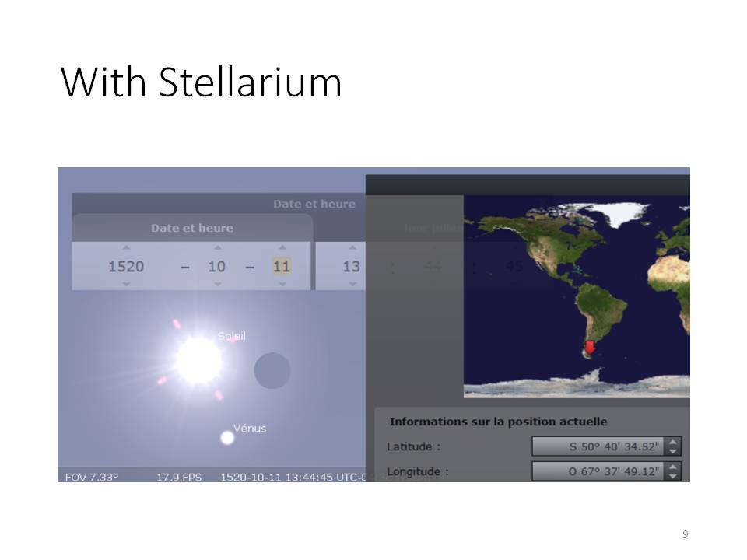Click the Latitude field showing S 50° 40' 34.52"
The height and width of the screenshot is (560, 747).
(598, 446)
